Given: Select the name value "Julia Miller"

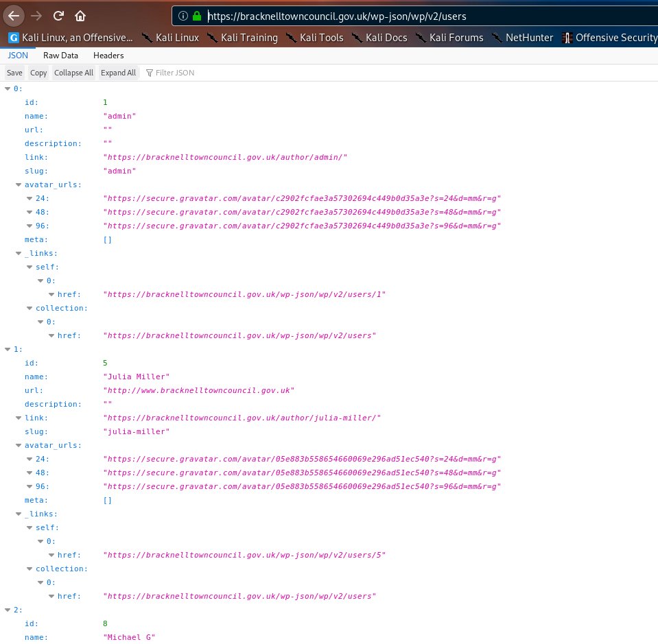Looking at the screenshot, I should click(137, 377).
